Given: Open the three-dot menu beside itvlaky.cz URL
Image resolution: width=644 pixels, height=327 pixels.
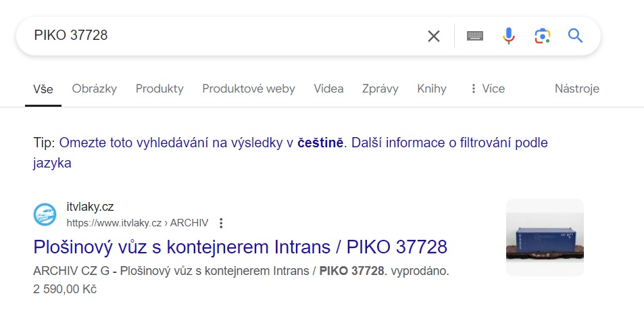Looking at the screenshot, I should (x=221, y=223).
